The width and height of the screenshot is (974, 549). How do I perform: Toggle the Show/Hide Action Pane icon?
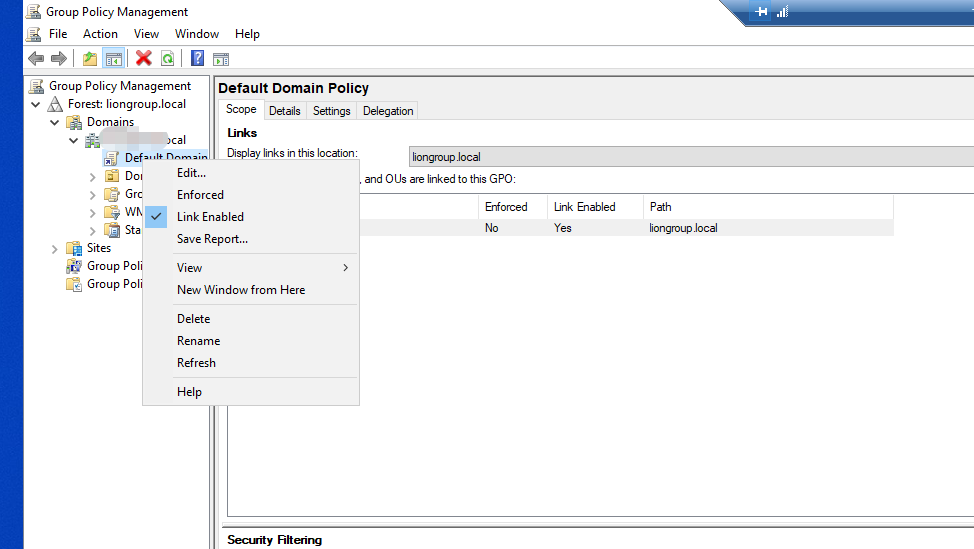coord(221,59)
